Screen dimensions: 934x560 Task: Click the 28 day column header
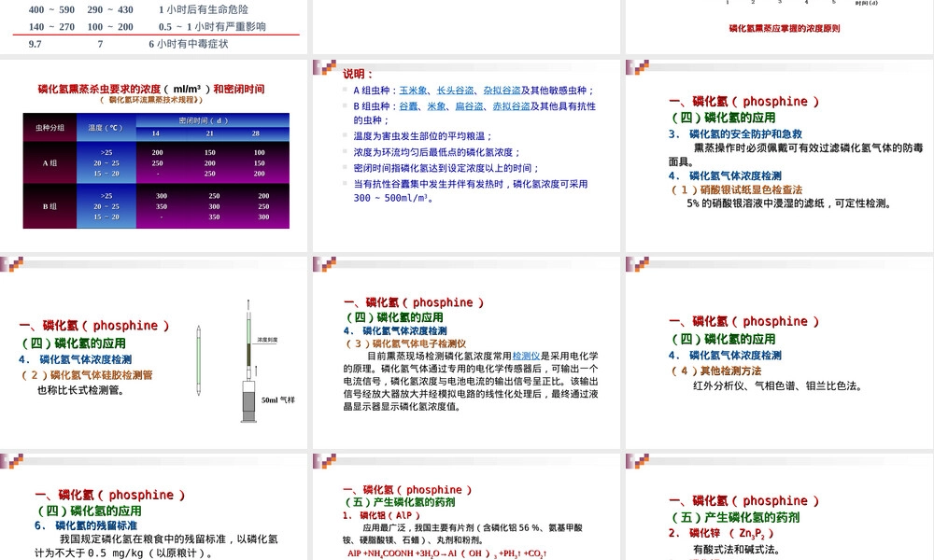point(256,133)
